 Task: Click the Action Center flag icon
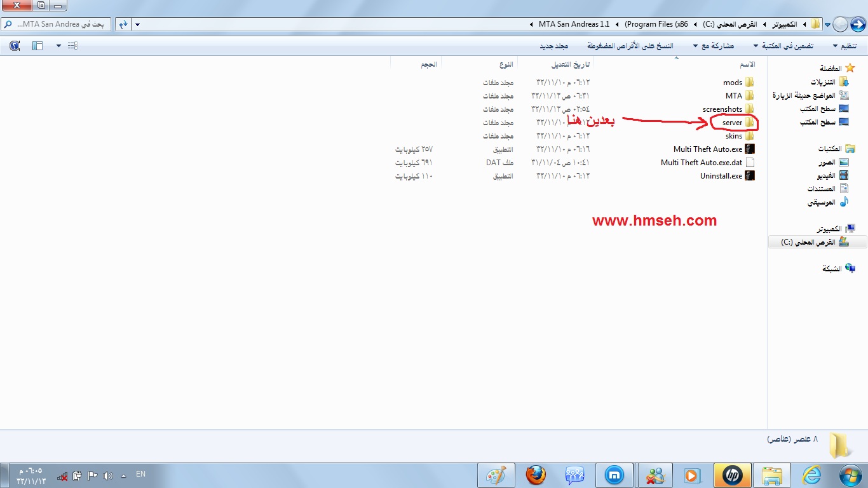92,475
